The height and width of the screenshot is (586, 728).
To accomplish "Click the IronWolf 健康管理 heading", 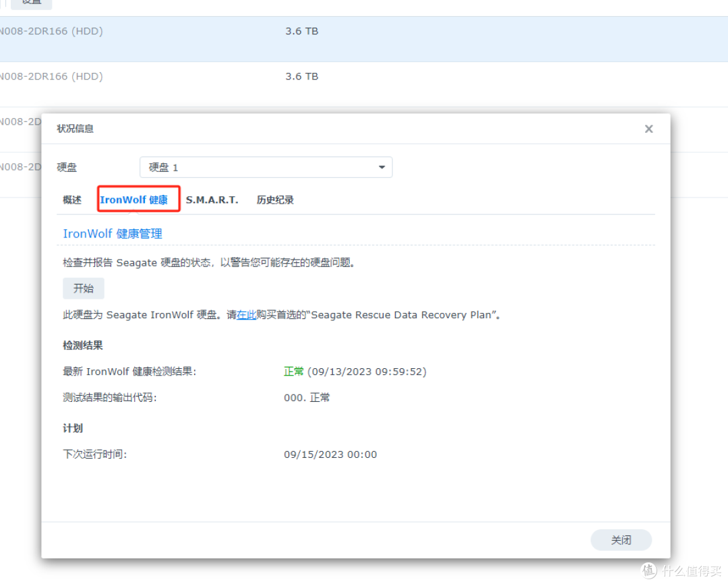I will click(x=113, y=233).
